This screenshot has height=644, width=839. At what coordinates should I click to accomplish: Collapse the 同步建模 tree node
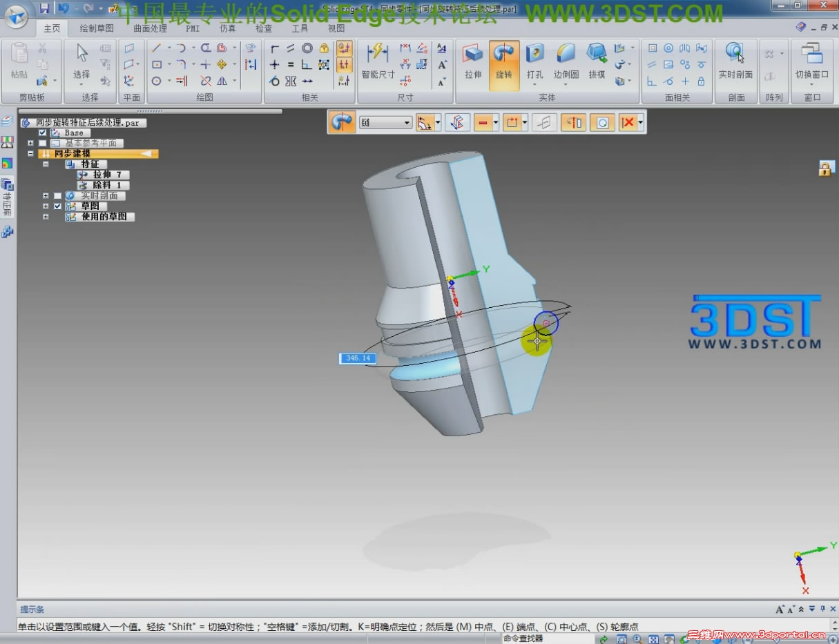tap(31, 154)
